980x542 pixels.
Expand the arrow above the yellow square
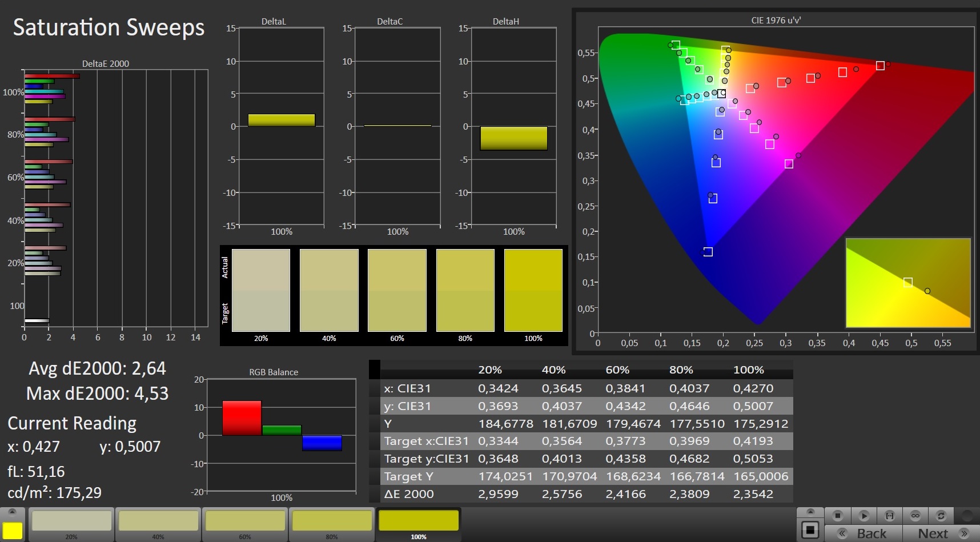[13, 512]
